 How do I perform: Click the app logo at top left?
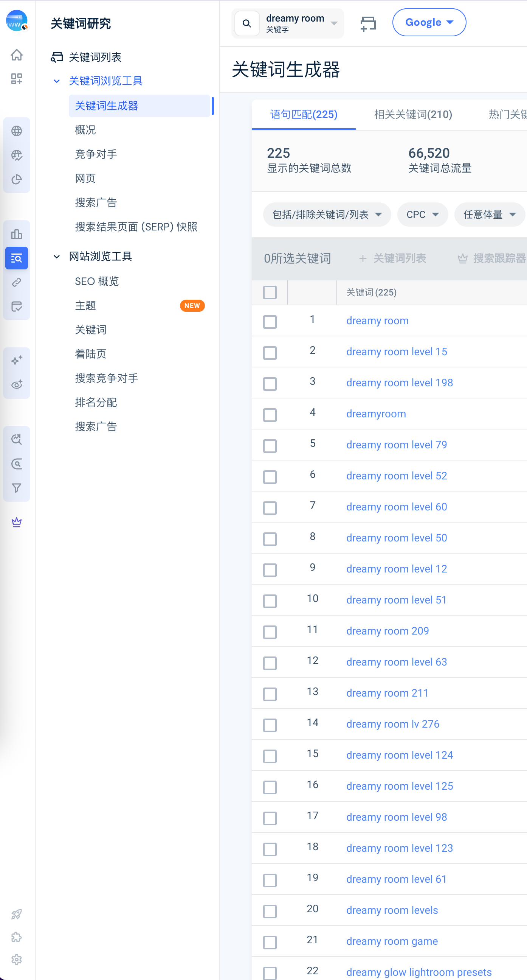[16, 20]
